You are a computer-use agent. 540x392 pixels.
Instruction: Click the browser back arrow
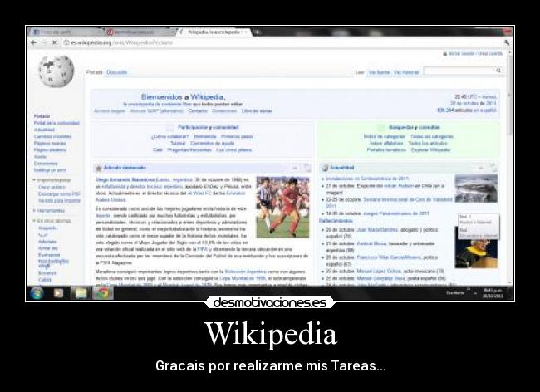click(34, 42)
